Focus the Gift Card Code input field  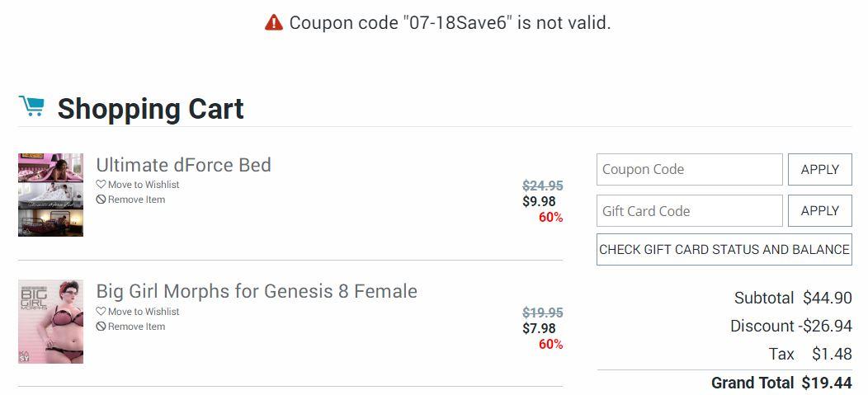[689, 211]
